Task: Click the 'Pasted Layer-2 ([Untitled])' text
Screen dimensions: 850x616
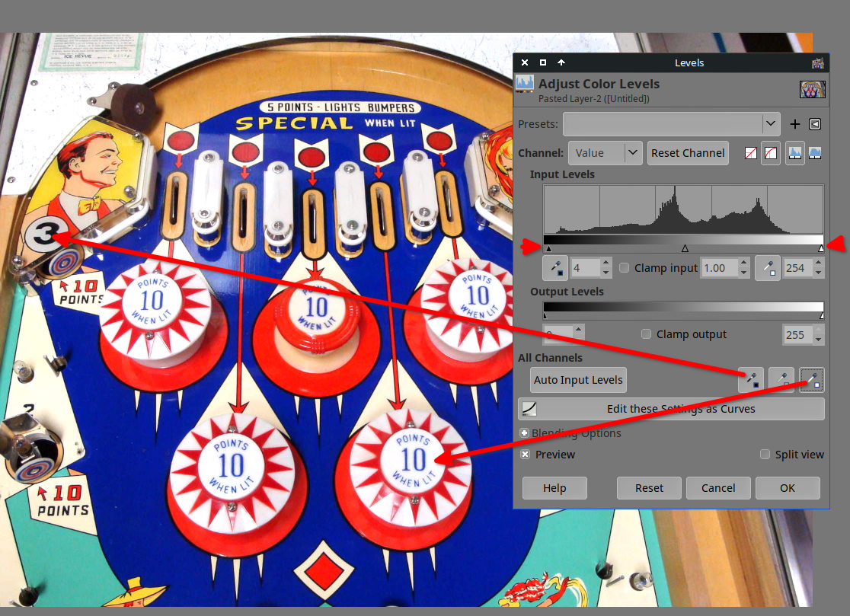Action: coord(593,98)
